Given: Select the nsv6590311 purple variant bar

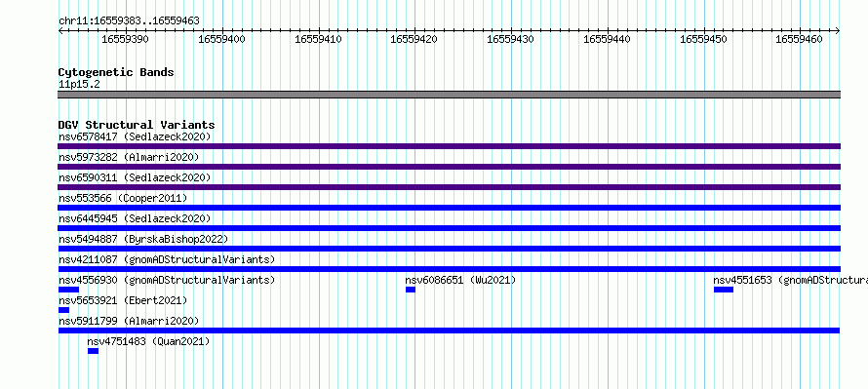Looking at the screenshot, I should (x=449, y=187).
